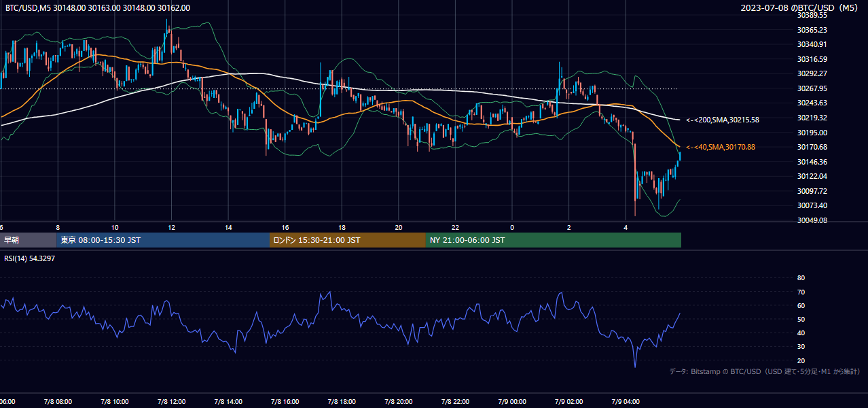Click the 7/8 14:00 date label
This screenshot has height=408, width=868.
(228, 401)
